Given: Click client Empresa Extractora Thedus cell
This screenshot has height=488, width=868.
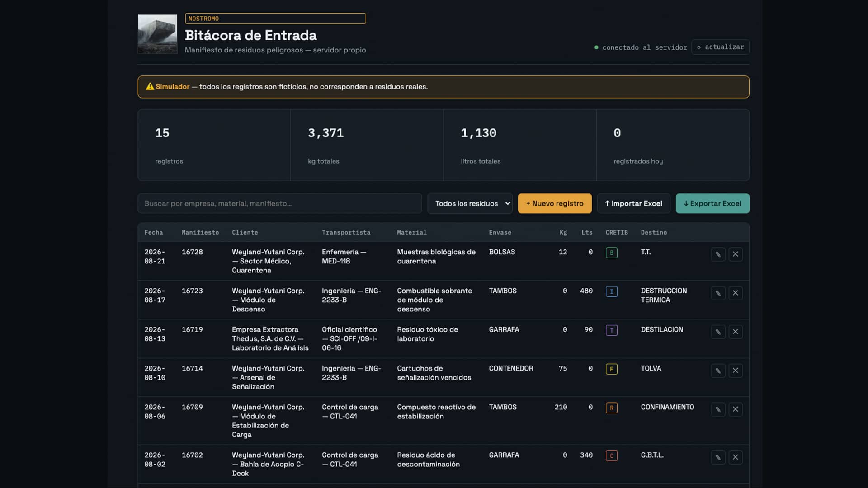Looking at the screenshot, I should pos(270,339).
